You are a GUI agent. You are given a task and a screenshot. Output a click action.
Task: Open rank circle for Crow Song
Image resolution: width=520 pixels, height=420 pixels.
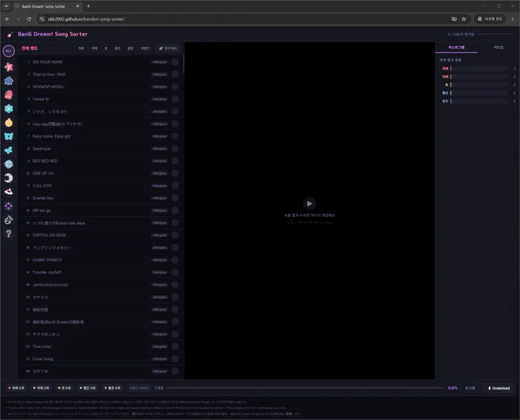[175, 359]
